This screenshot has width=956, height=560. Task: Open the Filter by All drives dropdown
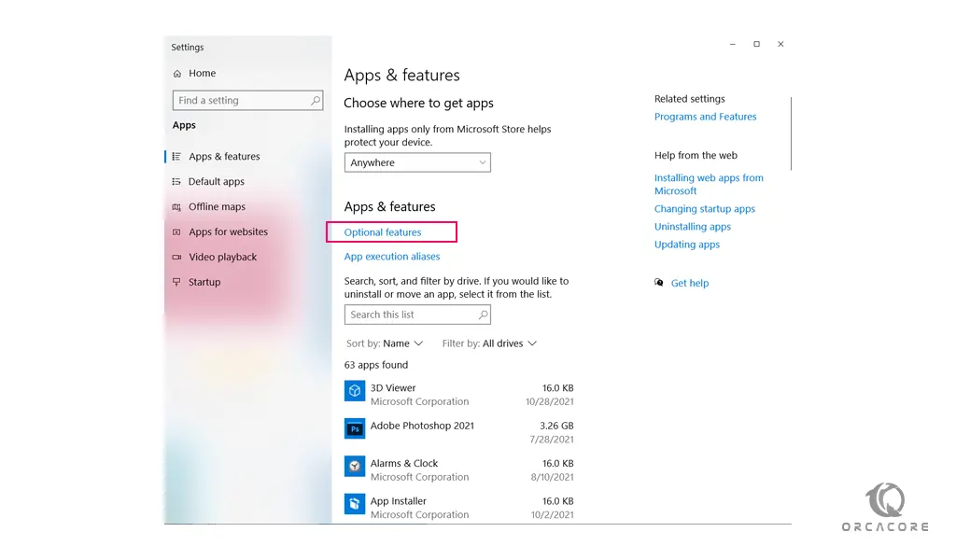489,343
